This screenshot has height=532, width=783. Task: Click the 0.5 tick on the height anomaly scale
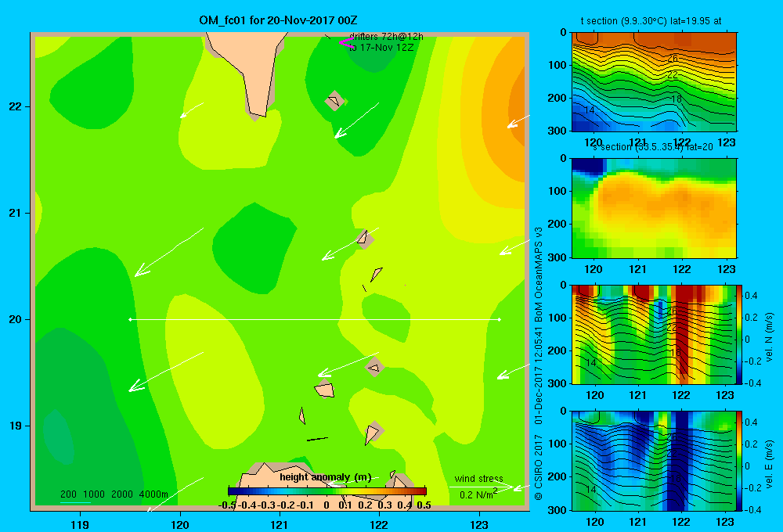point(424,505)
